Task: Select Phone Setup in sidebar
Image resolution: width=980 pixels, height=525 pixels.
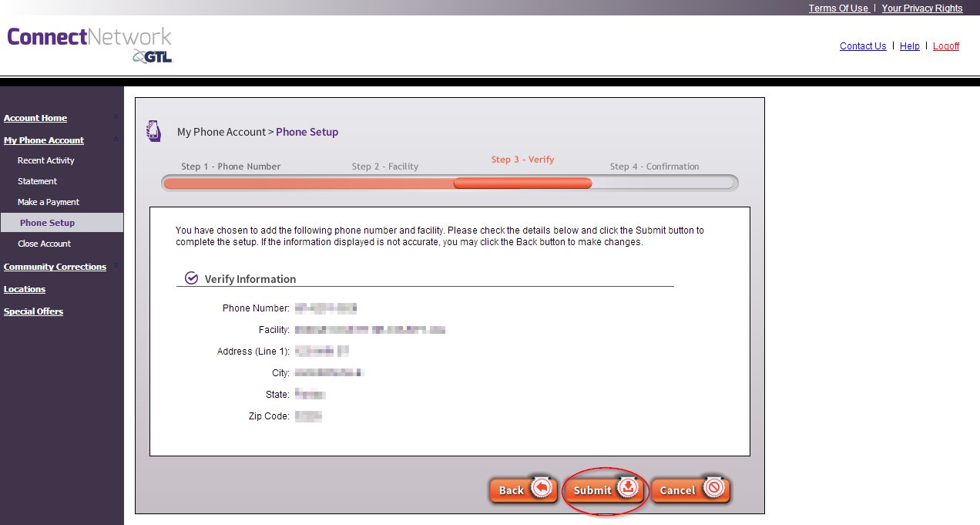Action: point(62,223)
